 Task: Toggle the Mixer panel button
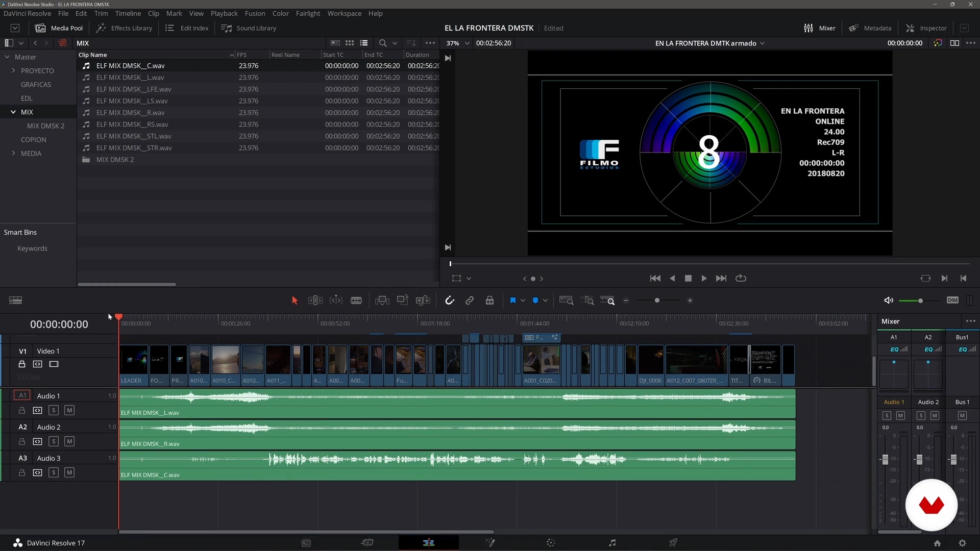click(x=820, y=28)
